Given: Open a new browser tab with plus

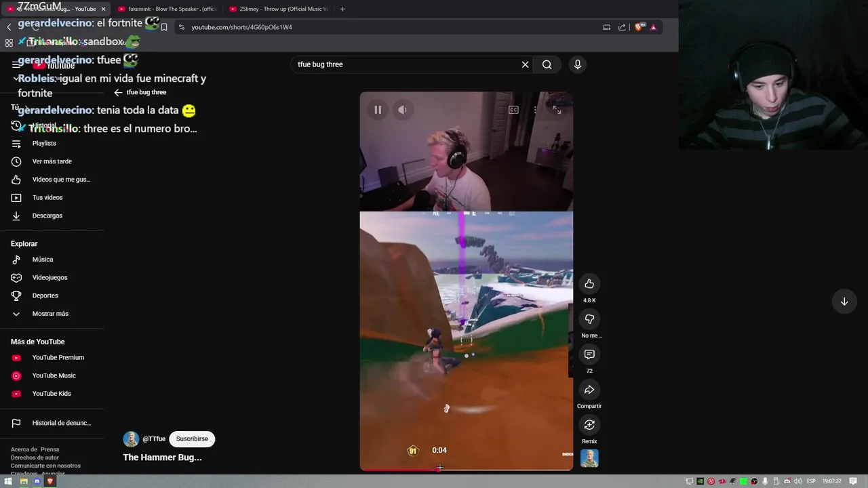Looking at the screenshot, I should [x=342, y=9].
